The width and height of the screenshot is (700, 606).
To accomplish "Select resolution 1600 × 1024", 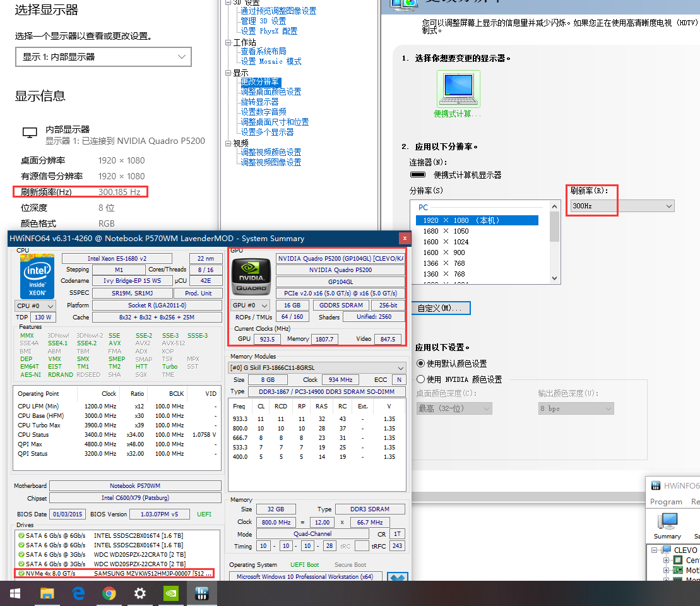I will [x=446, y=242].
